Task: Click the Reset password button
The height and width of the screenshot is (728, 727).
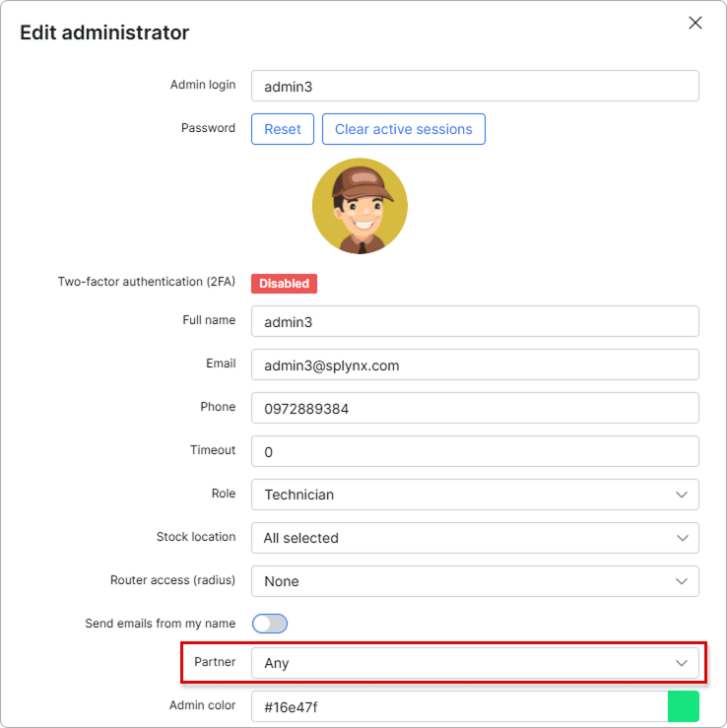Action: pyautogui.click(x=283, y=129)
